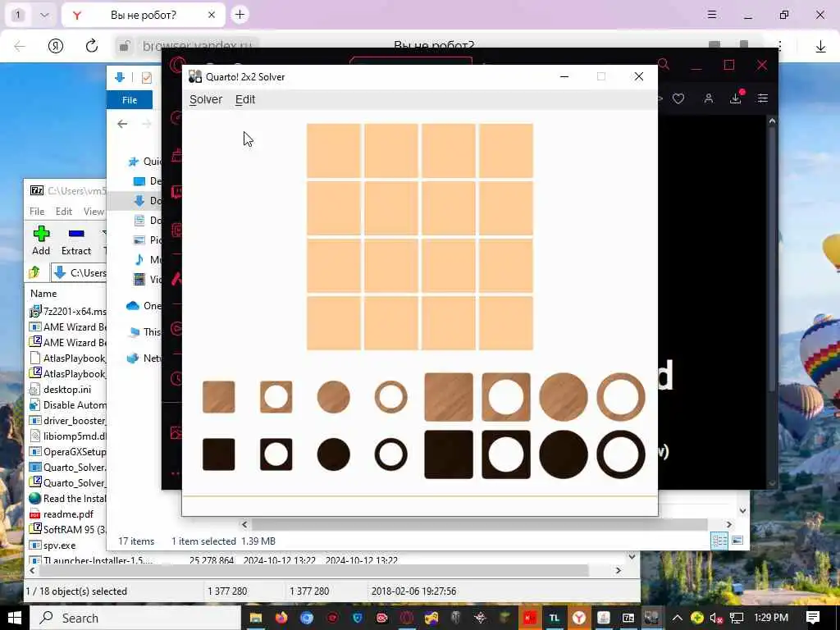The image size is (840, 630).
Task: Open Opera GX bookmarks heart icon
Action: point(678,98)
